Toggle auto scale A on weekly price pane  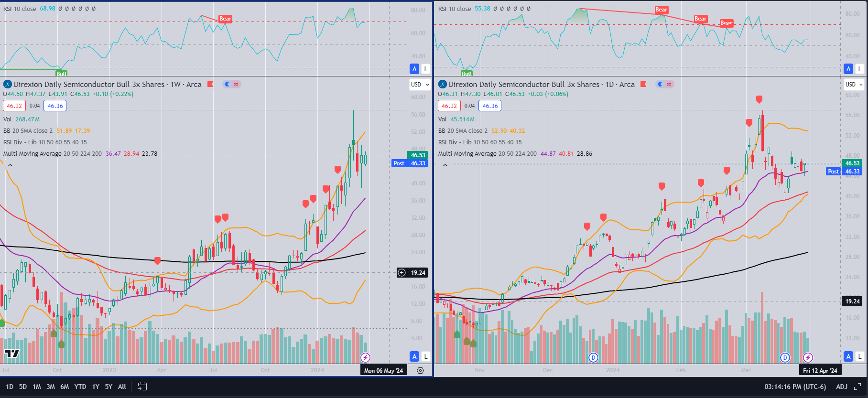(414, 356)
